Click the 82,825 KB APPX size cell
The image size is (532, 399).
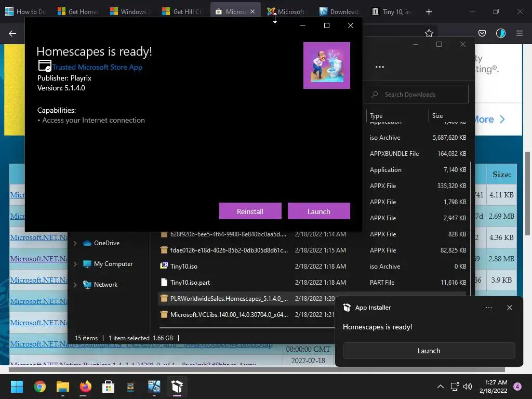pos(453,250)
